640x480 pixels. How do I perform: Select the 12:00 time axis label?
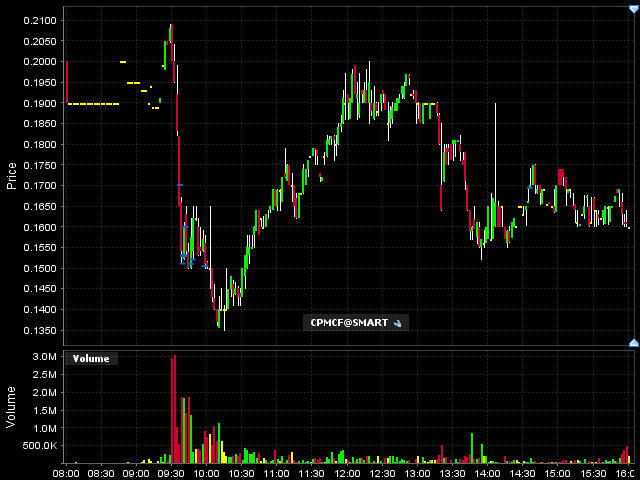coord(347,472)
